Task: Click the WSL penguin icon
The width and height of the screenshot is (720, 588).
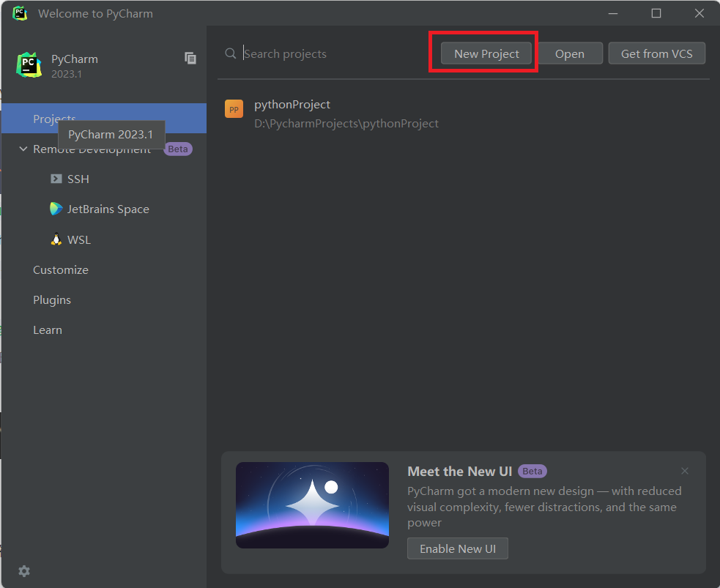Action: [x=56, y=239]
